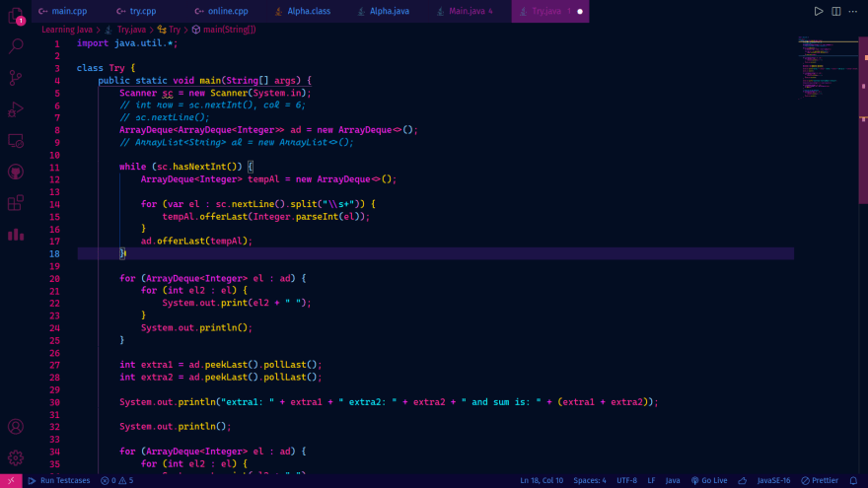Viewport: 868px width, 488px height.
Task: Click Ln 18, Col 10 to go to line
Action: 542,481
